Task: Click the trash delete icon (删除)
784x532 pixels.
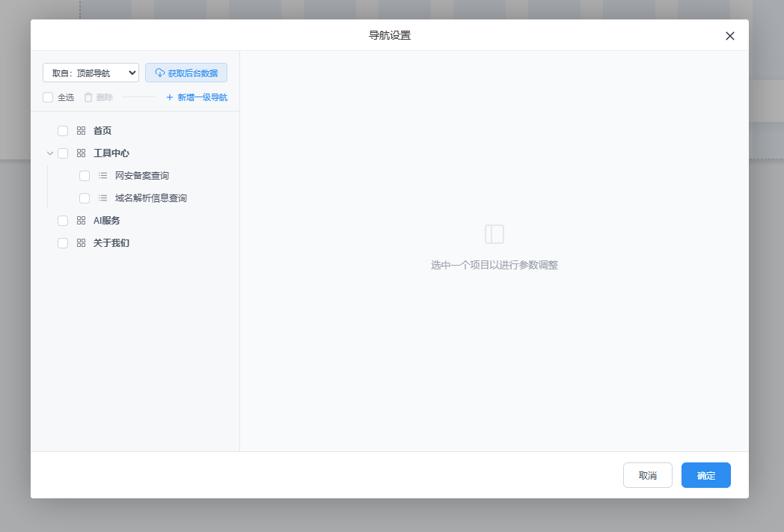Action: coord(88,97)
